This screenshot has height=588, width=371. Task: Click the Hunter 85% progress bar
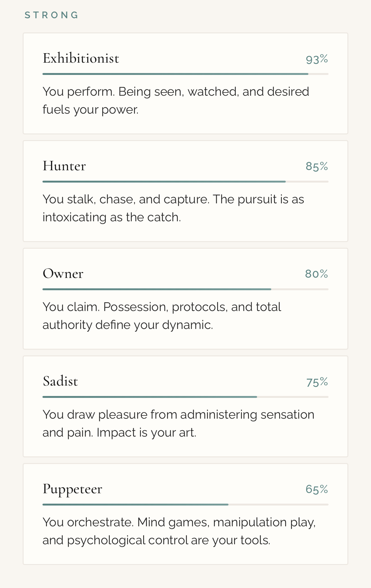click(185, 182)
